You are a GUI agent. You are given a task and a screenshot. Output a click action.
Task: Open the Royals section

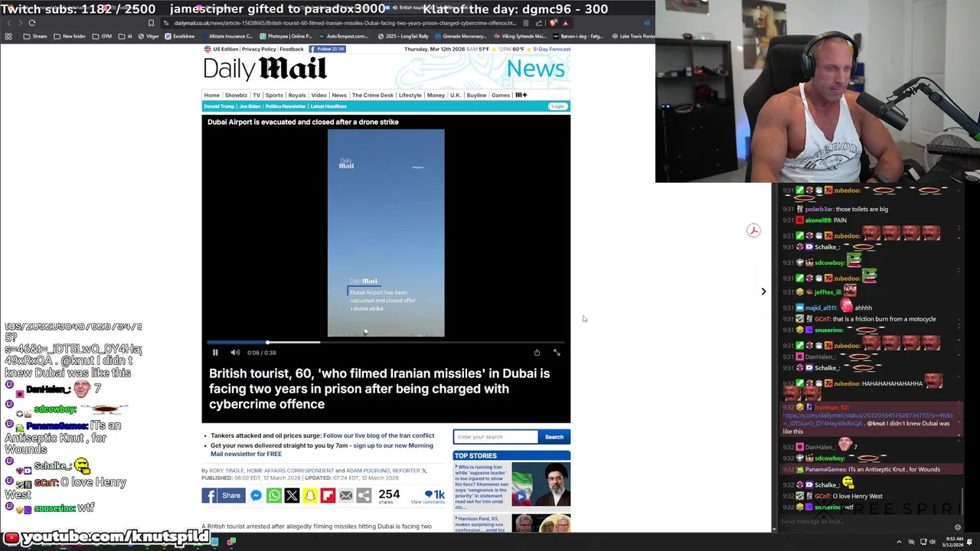[x=297, y=95]
